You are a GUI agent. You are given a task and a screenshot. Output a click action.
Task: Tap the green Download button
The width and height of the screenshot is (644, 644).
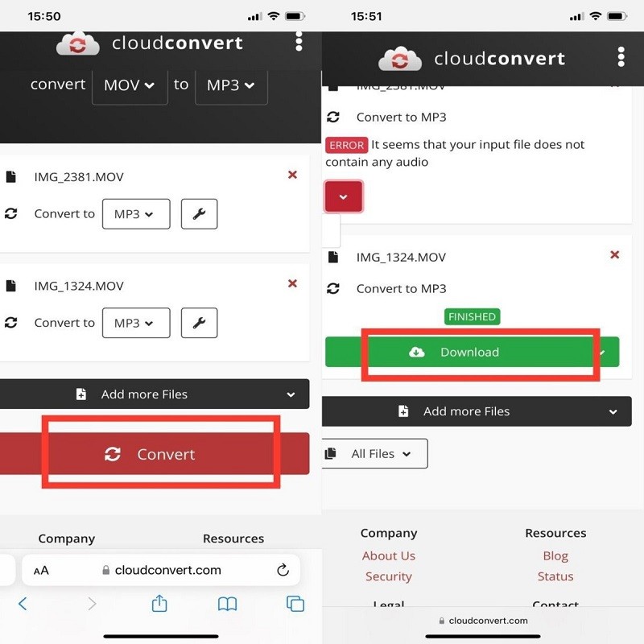[x=471, y=353]
